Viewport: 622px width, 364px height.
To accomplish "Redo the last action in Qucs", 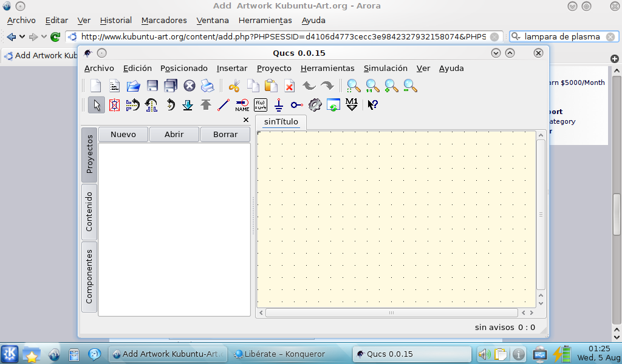I will pos(327,86).
